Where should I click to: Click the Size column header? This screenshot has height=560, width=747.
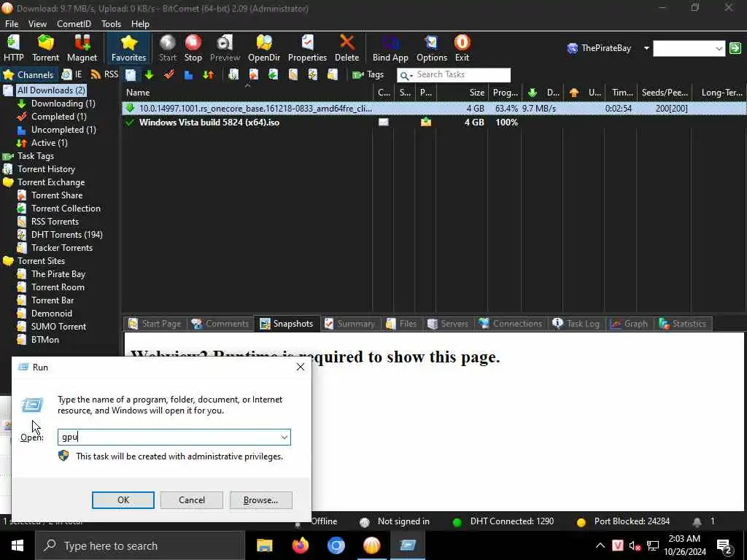click(462, 93)
